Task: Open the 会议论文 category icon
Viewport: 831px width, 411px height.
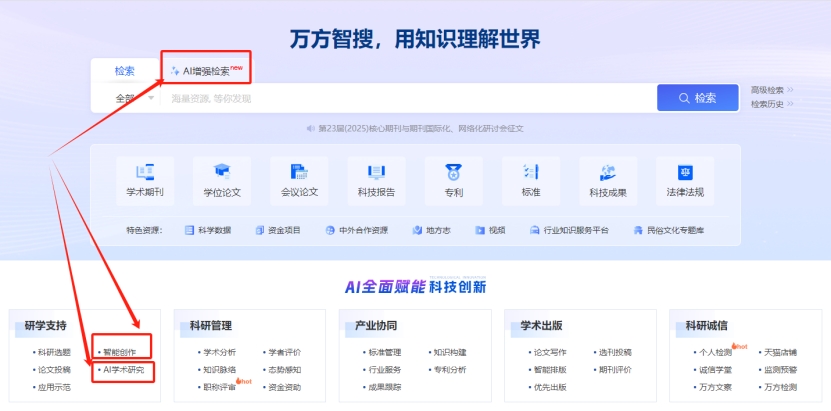Action: tap(299, 172)
